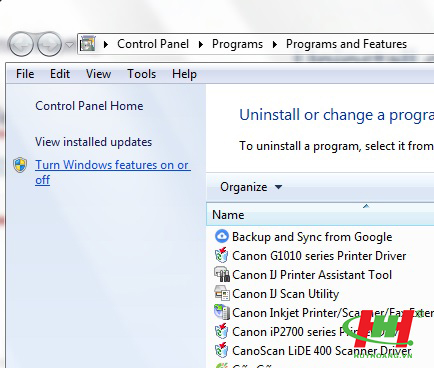Click Turn Windows features on or off
This screenshot has width=434, height=368.
pos(113,172)
